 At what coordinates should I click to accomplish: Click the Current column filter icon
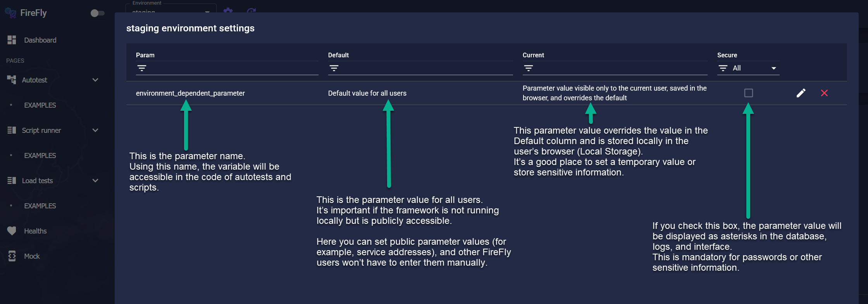[529, 68]
